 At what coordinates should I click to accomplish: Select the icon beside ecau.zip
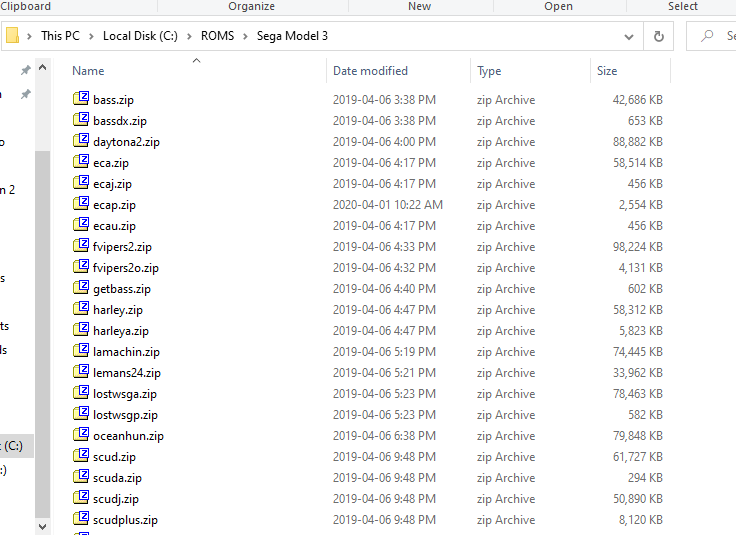(81, 225)
